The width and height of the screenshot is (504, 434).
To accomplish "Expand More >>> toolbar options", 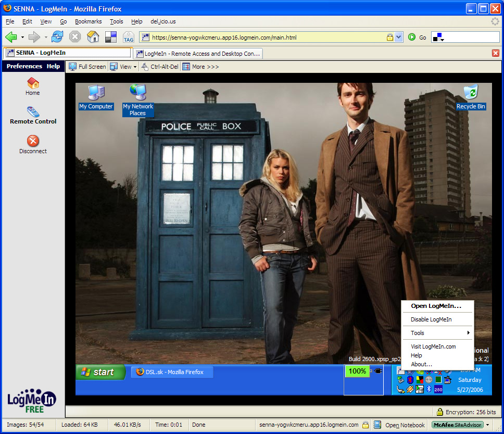I will point(201,67).
